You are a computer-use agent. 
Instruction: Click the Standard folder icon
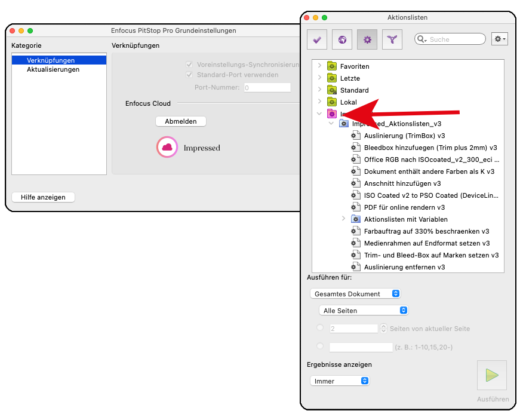coord(332,90)
